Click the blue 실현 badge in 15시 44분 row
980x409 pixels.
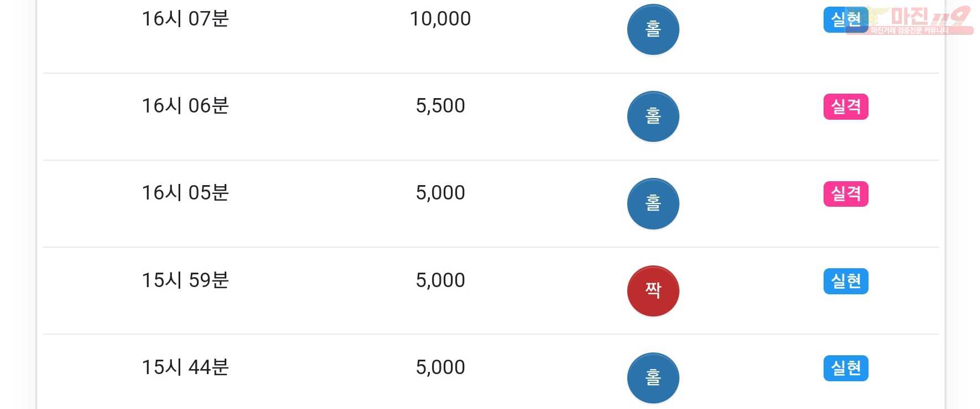(846, 368)
